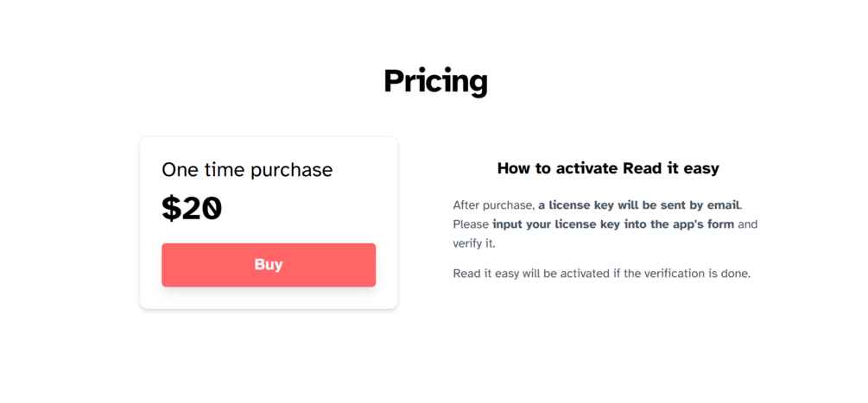Click the words sent by in bold
868x403 pixels.
click(682, 205)
